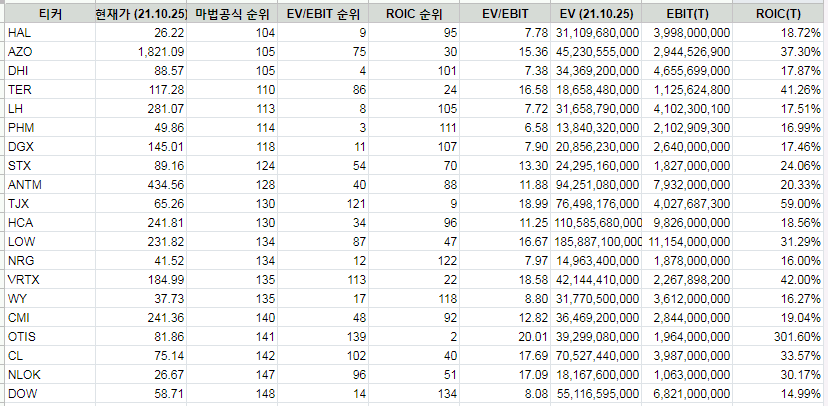Select DOW ROIC value 14.99%

tap(780, 394)
